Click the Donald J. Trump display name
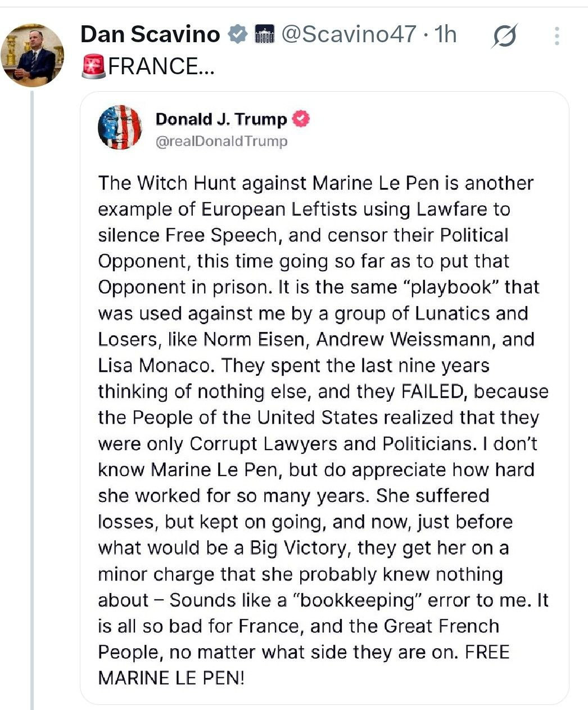Image resolution: width=588 pixels, height=710 pixels. tap(221, 119)
